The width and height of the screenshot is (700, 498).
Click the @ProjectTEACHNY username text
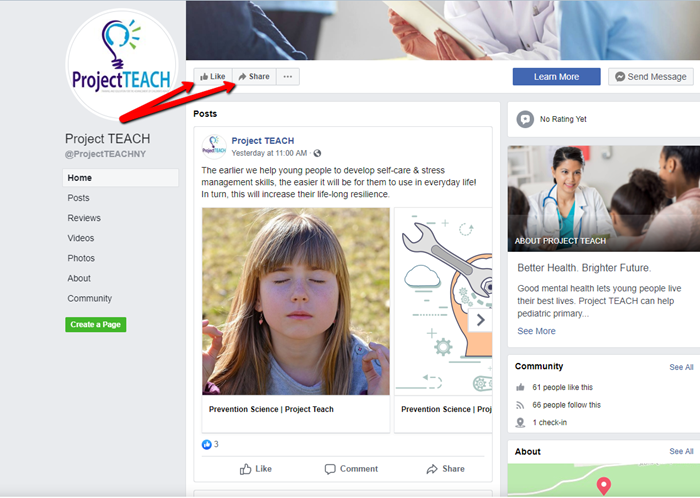point(105,154)
